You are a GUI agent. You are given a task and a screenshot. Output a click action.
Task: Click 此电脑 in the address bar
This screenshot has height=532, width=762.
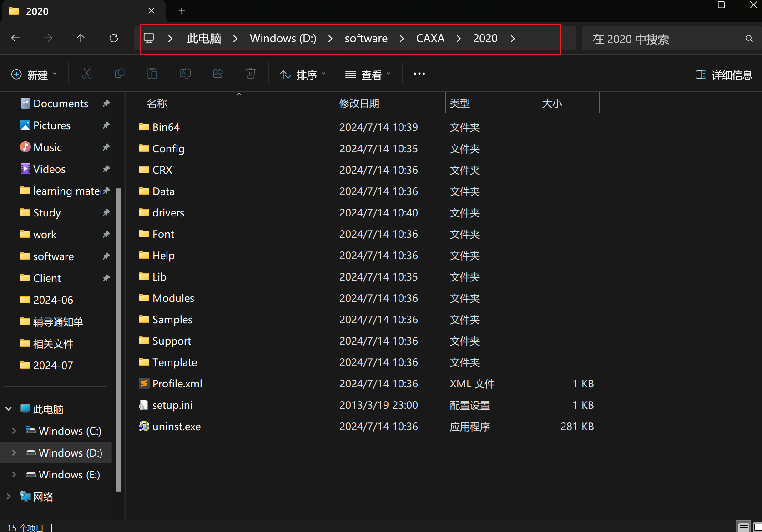click(204, 39)
